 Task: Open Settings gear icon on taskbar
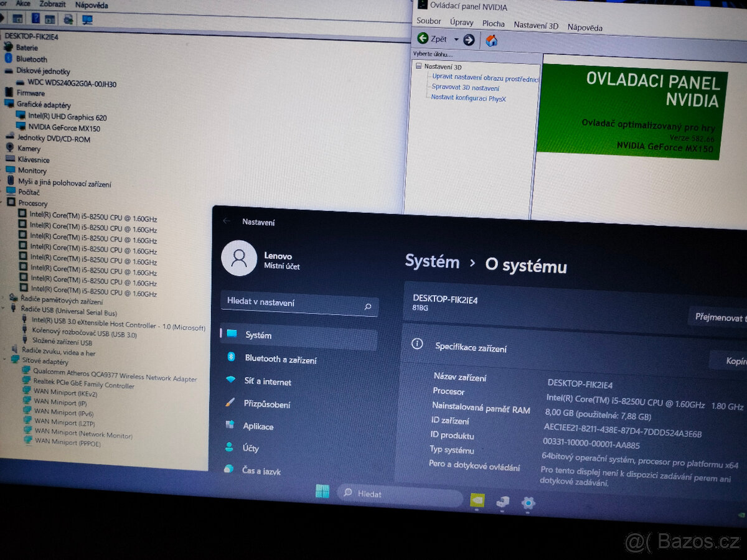(x=528, y=503)
